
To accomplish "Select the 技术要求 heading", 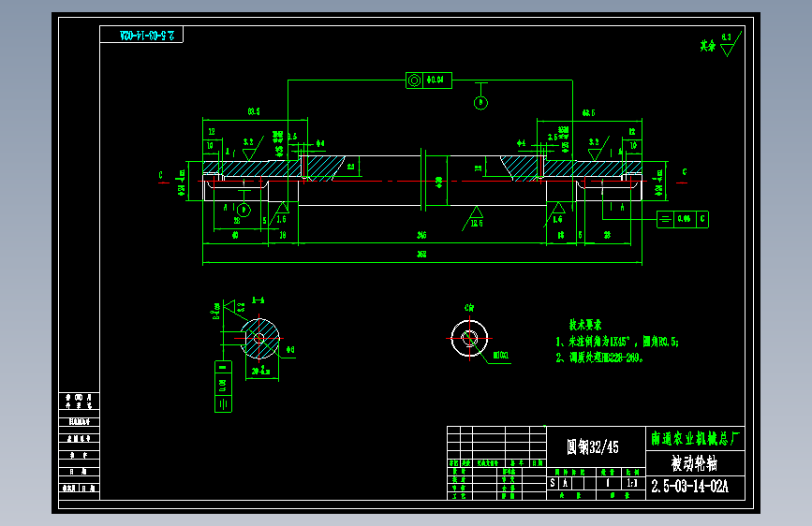I will pyautogui.click(x=585, y=325).
